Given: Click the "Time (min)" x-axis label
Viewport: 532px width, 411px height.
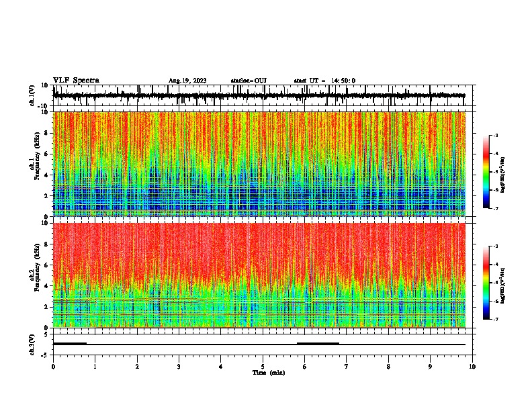Looking at the screenshot, I should click(269, 373).
